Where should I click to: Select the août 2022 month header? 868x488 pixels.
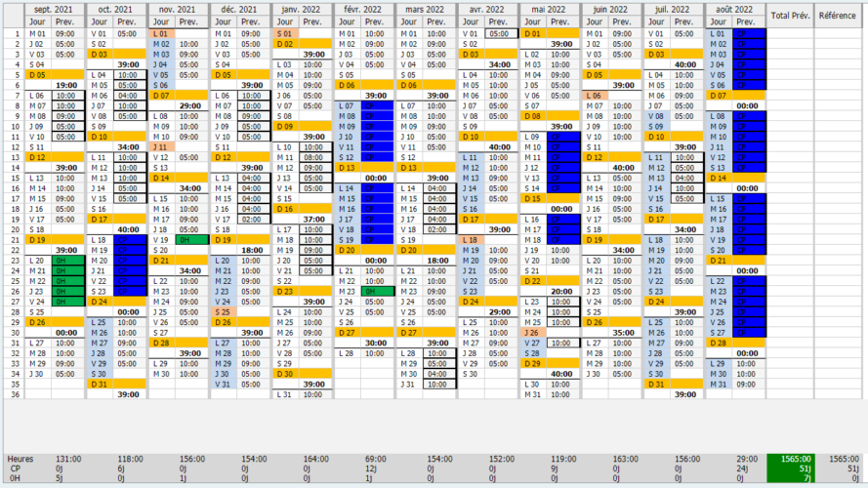tap(735, 9)
